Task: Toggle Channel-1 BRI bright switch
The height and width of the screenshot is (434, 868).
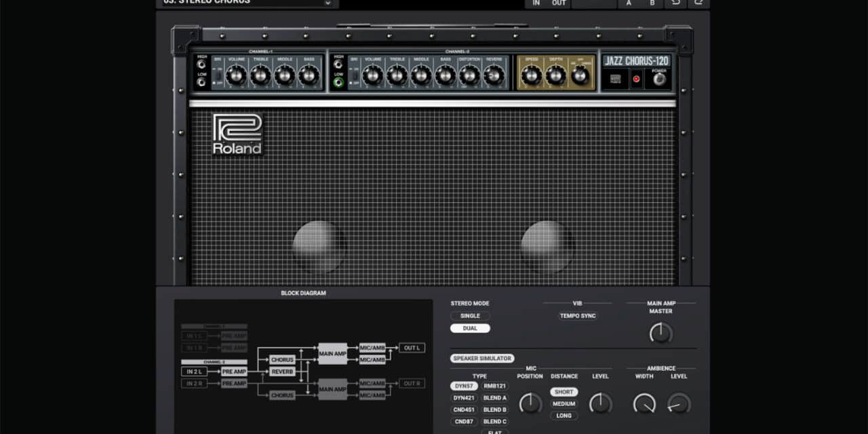Action: pos(217,75)
